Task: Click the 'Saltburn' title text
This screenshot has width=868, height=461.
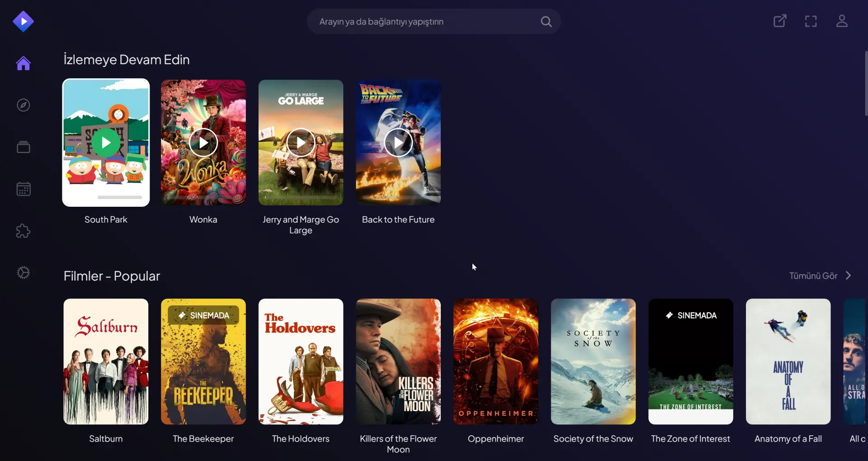Action: (106, 439)
